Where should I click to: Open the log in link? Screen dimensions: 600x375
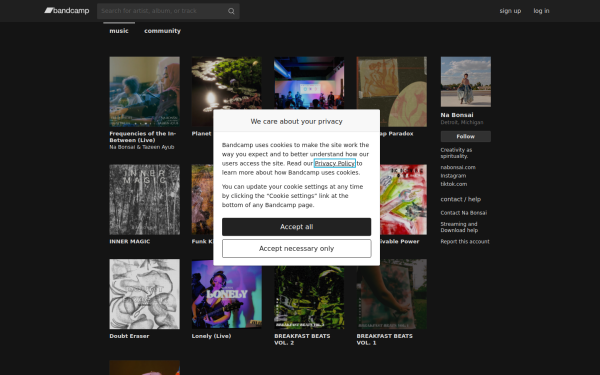[x=541, y=11]
